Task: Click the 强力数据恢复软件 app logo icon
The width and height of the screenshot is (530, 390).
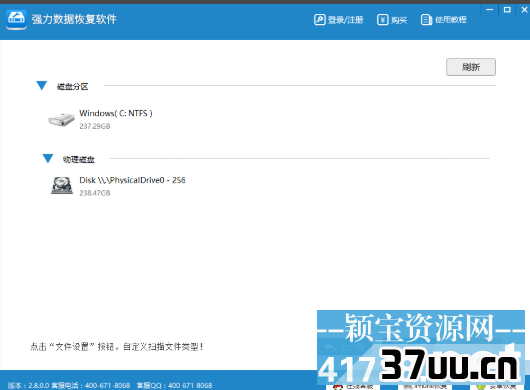Action: pos(16,20)
